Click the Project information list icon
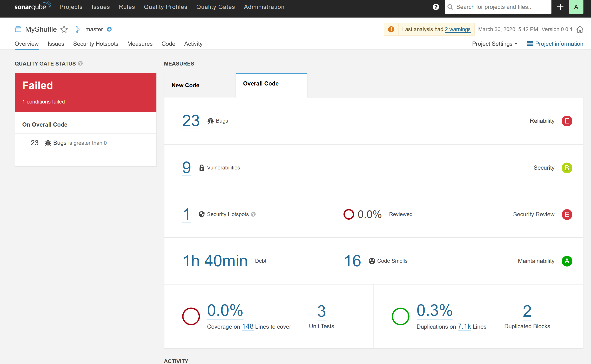 coord(530,44)
